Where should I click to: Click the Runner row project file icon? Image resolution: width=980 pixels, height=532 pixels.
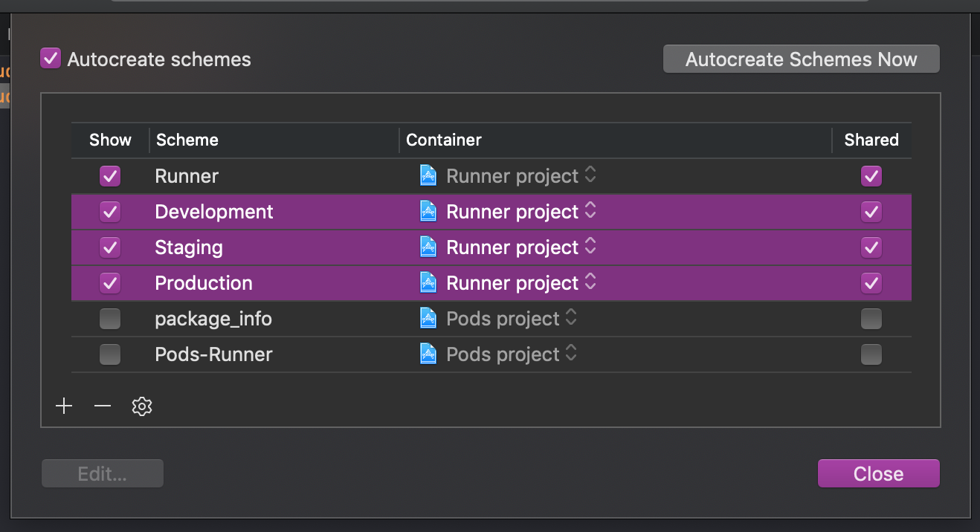click(428, 176)
